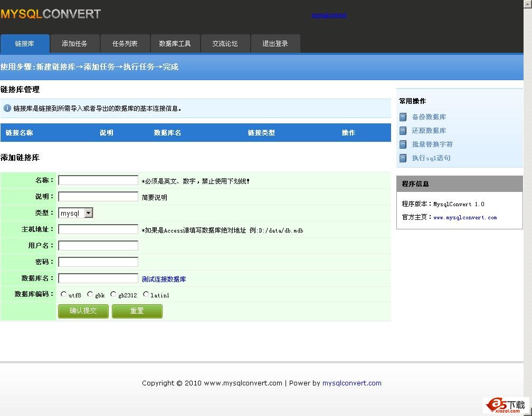This screenshot has width=532, height=416.
Task: Open the www.mysqlconvert.com official homepage link
Action: tap(465, 217)
